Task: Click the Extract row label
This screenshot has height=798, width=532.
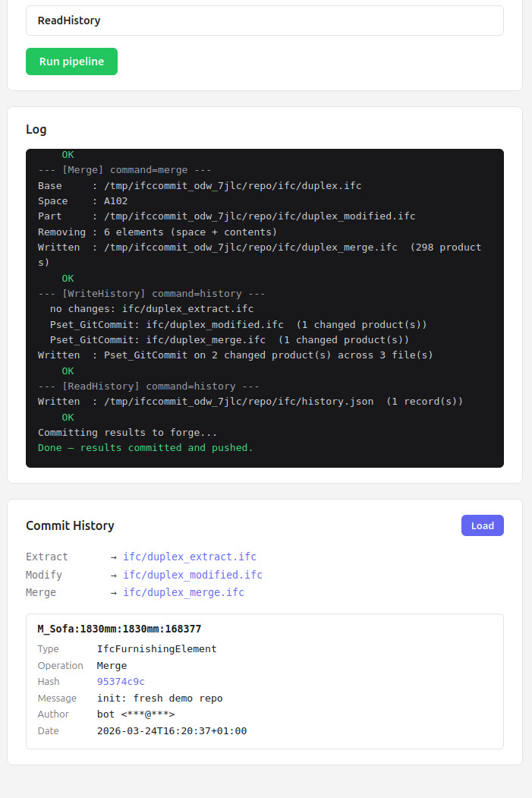Action: click(47, 557)
